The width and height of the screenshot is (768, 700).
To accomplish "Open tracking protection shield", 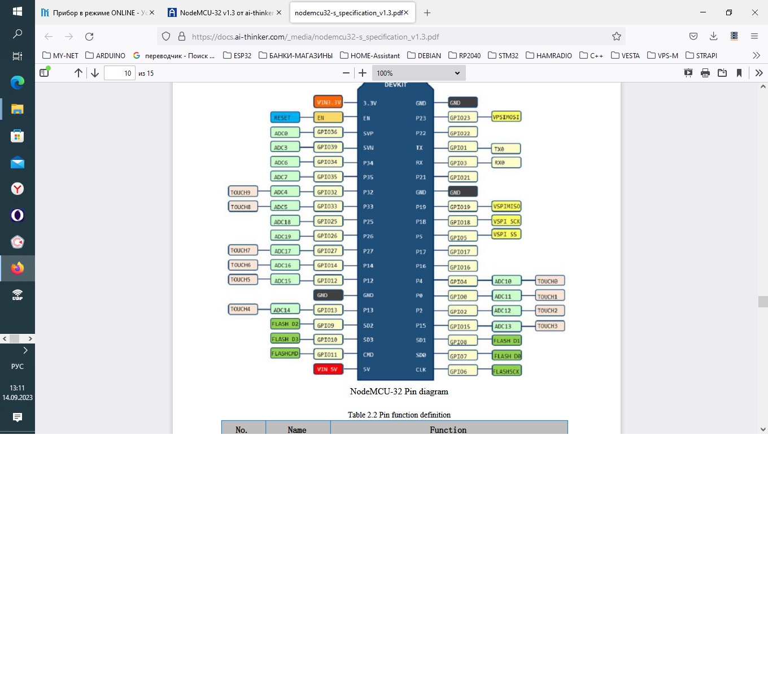I will pos(166,36).
